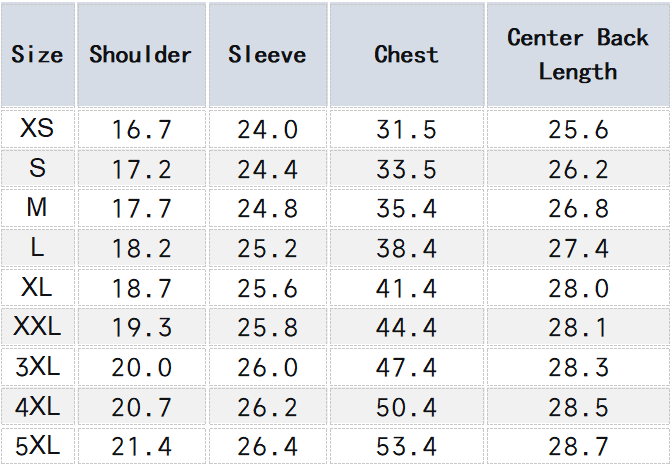670x465 pixels.
Task: Click the 4XL size row label
Action: coord(37,406)
